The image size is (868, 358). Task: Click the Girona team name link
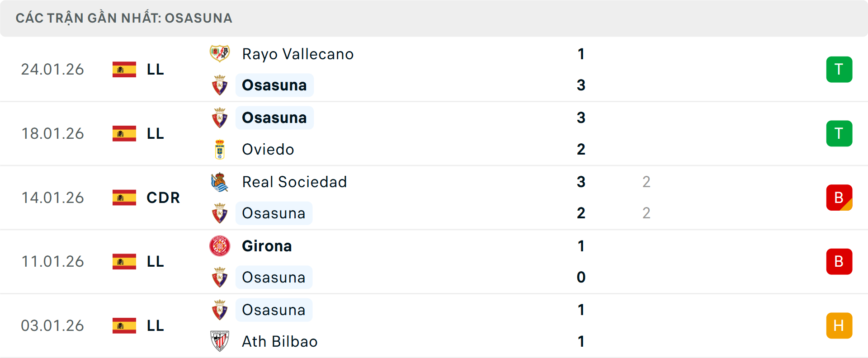coord(267,246)
